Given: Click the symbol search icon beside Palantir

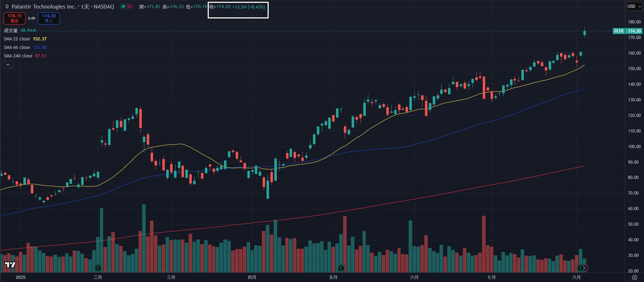Looking at the screenshot, I should [7, 7].
